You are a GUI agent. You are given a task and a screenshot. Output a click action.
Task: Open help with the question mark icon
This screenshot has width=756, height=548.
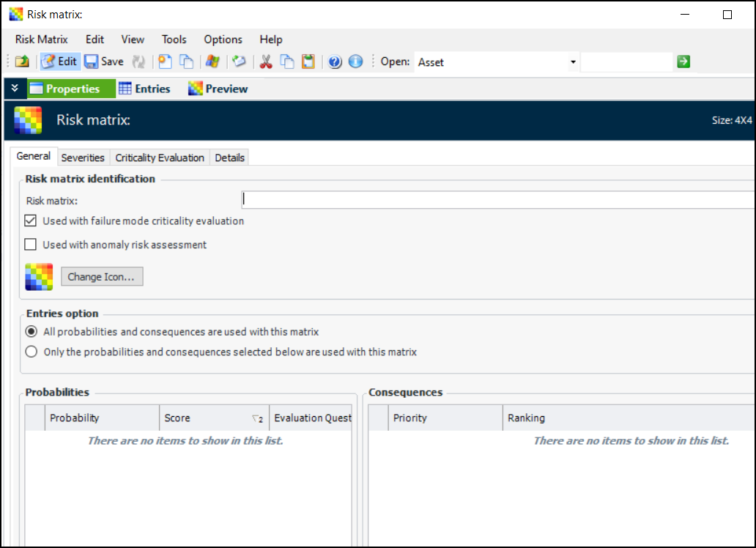tap(335, 62)
